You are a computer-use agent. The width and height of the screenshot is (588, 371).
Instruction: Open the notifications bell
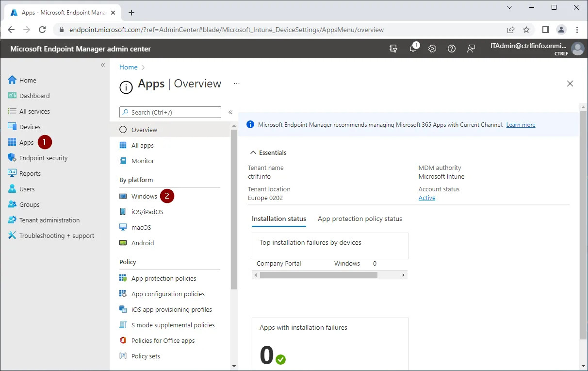413,49
